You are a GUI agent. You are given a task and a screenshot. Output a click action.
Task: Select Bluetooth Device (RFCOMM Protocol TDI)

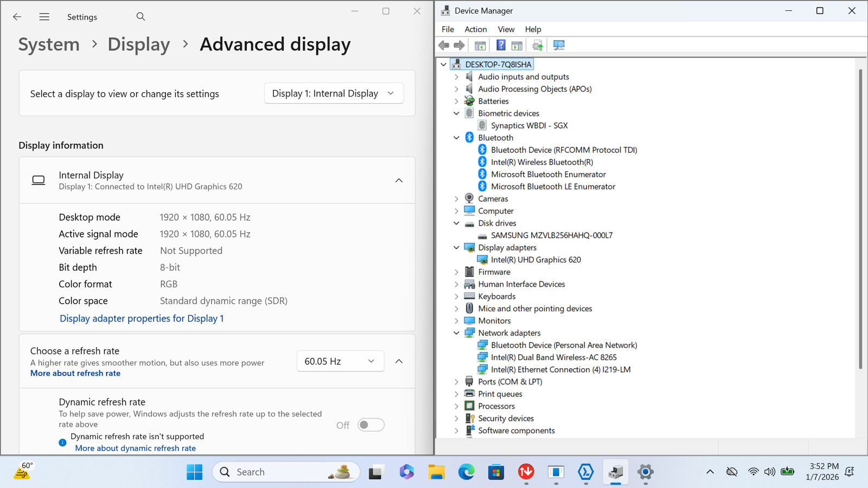[x=564, y=150]
